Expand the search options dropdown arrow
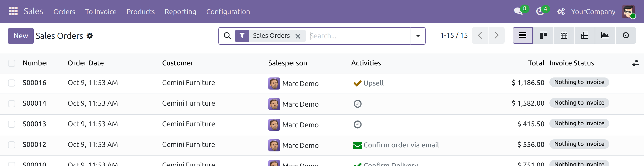Image resolution: width=644 pixels, height=166 pixels. (418, 36)
